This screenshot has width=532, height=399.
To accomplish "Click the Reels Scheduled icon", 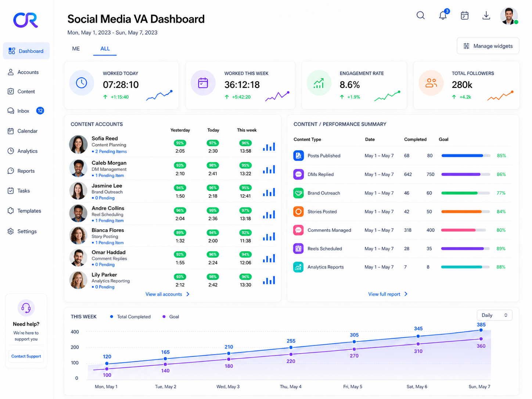I will pyautogui.click(x=298, y=249).
